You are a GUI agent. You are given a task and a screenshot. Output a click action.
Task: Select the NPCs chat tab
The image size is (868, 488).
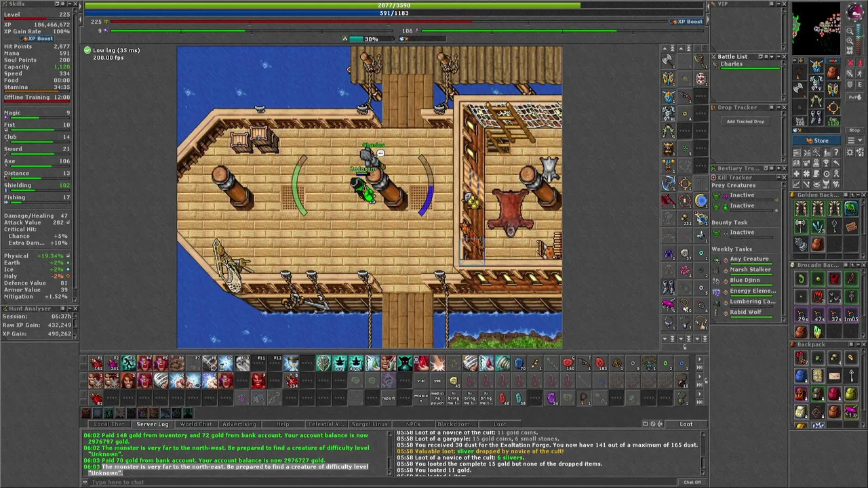(x=413, y=424)
